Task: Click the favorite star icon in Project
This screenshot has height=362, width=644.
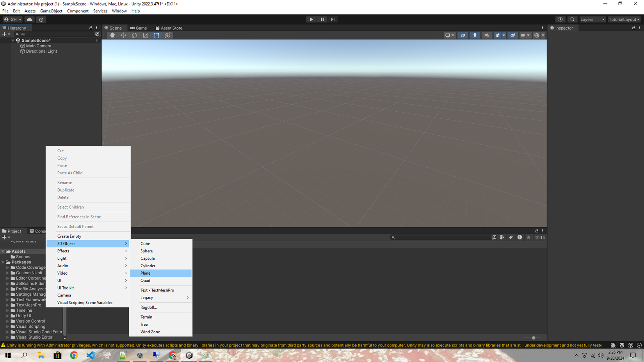Action: 528,237
